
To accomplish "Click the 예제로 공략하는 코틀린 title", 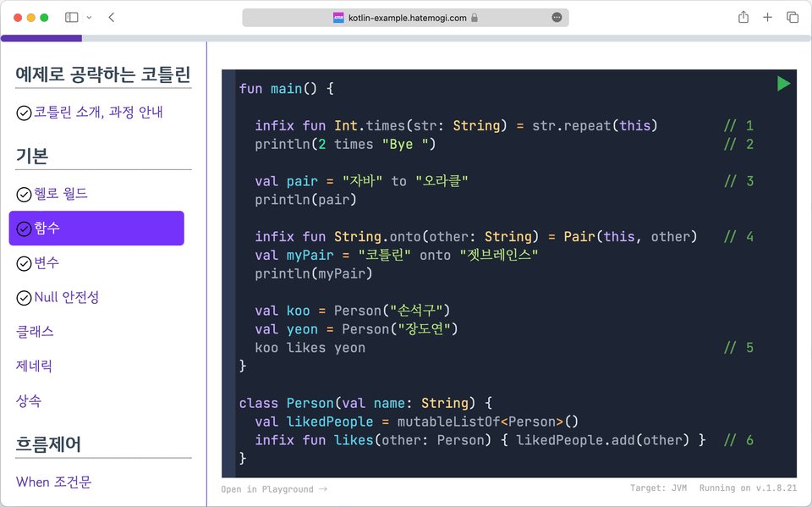I will 103,74.
